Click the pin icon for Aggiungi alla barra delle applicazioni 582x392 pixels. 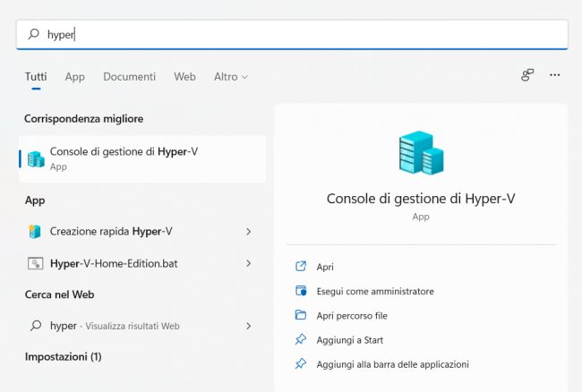[x=301, y=364]
